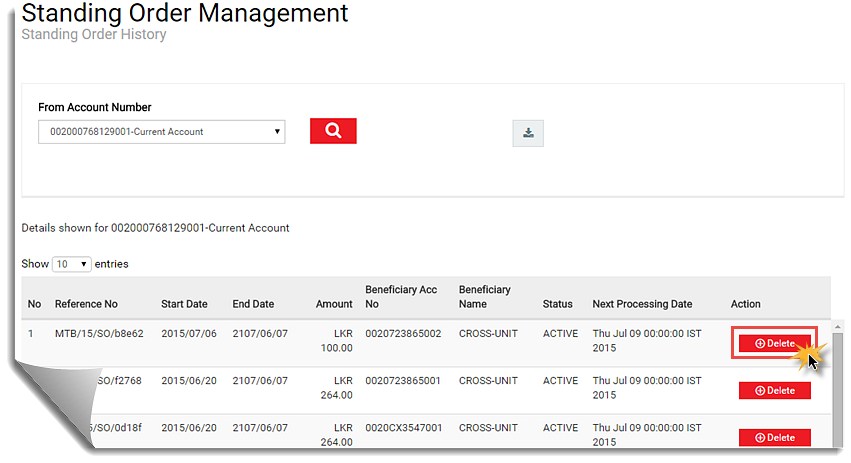
Task: Open the Show entries count dropdown
Action: click(72, 264)
